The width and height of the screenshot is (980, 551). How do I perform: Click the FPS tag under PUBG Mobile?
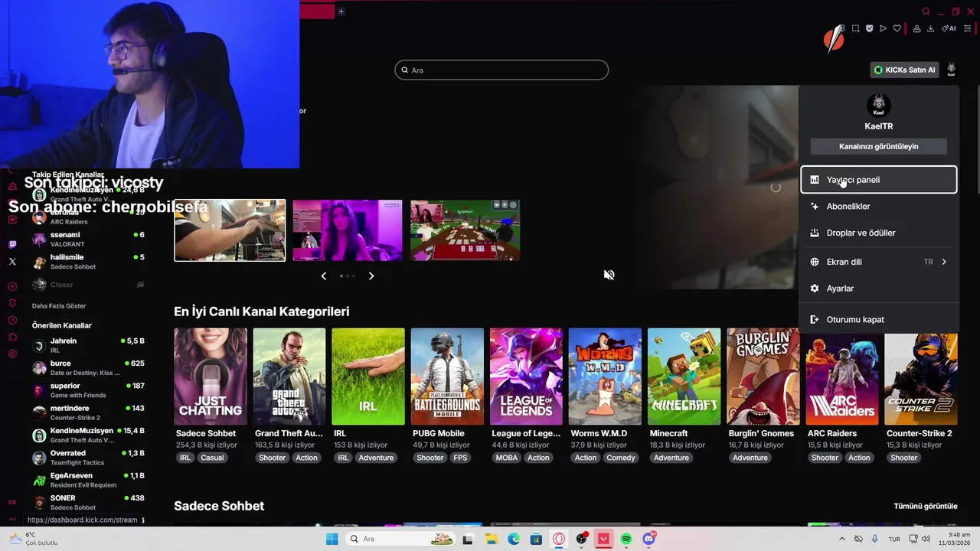pyautogui.click(x=460, y=458)
